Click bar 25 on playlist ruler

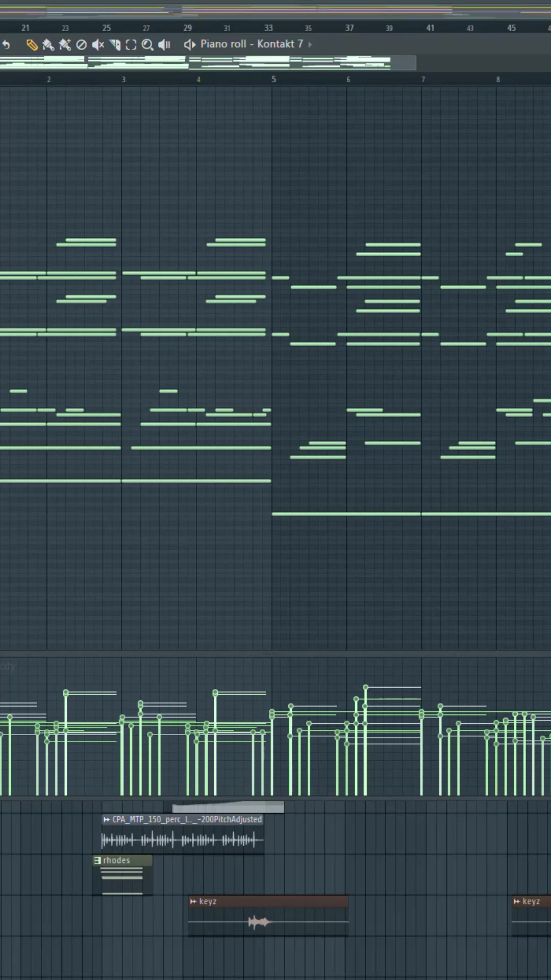tap(106, 28)
